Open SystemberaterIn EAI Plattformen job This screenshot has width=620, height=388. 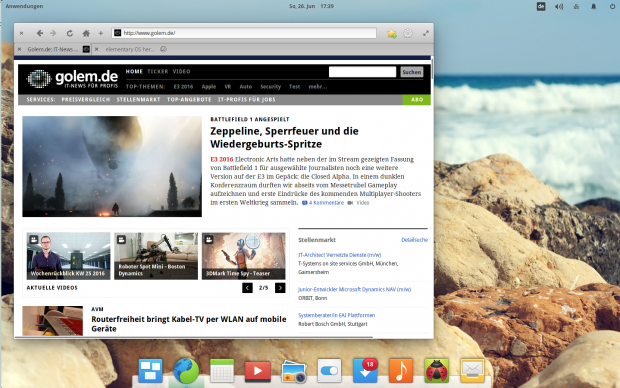tap(336, 315)
